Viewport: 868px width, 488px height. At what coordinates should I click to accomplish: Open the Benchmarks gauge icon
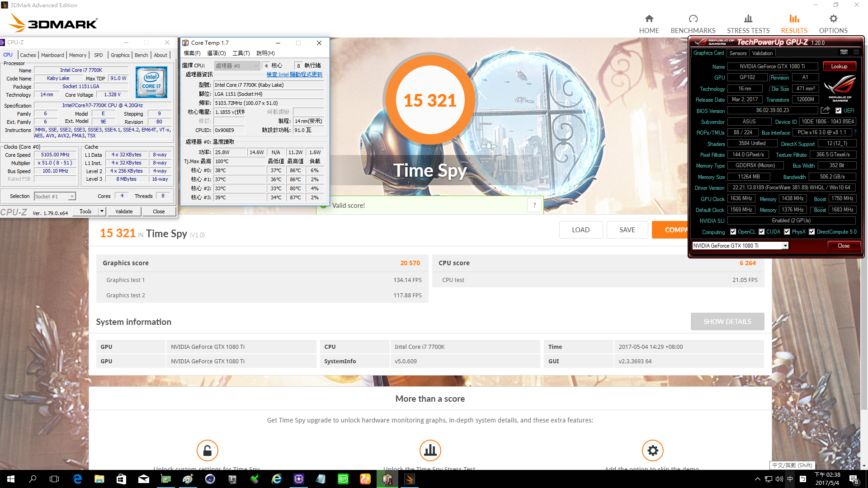pyautogui.click(x=693, y=19)
